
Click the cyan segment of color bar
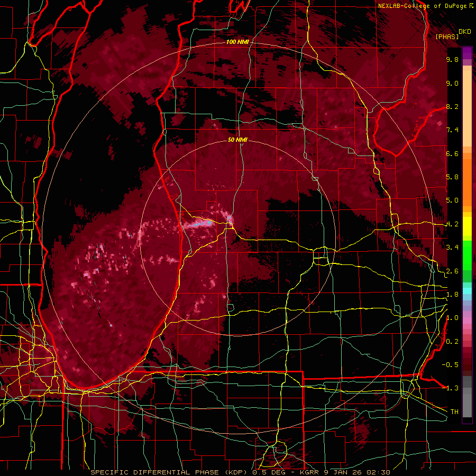tap(467, 290)
